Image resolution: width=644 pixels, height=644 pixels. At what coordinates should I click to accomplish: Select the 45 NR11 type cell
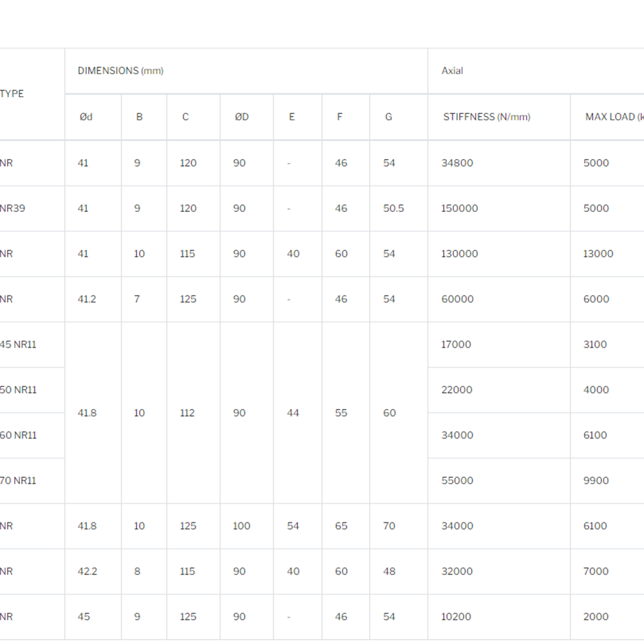(x=18, y=345)
